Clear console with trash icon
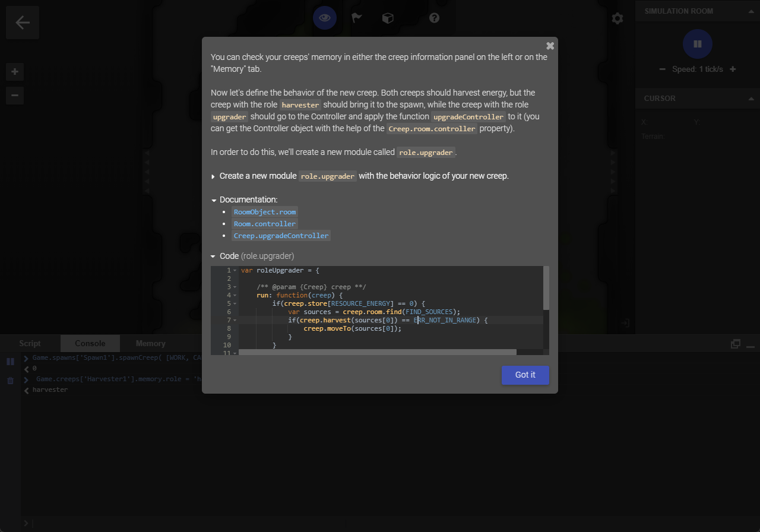The image size is (760, 532). (x=10, y=381)
